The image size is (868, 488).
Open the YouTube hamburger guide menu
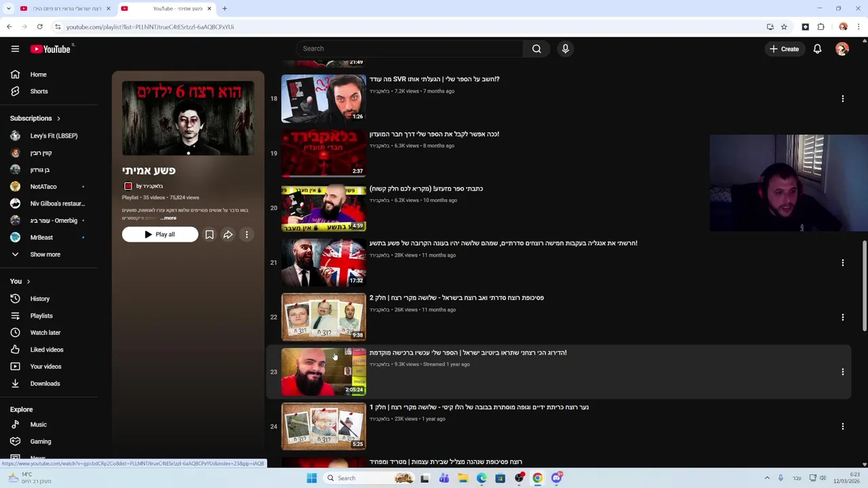pos(15,49)
